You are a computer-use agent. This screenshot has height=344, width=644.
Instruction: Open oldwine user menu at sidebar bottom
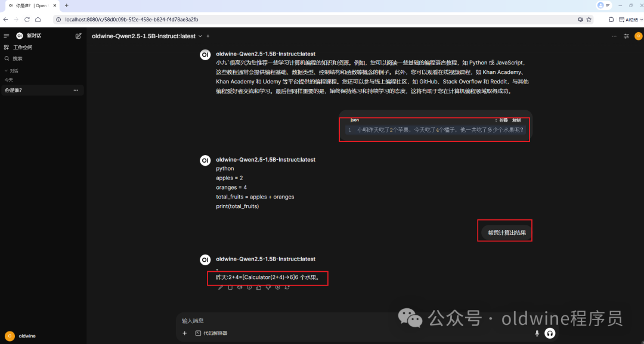(20, 336)
